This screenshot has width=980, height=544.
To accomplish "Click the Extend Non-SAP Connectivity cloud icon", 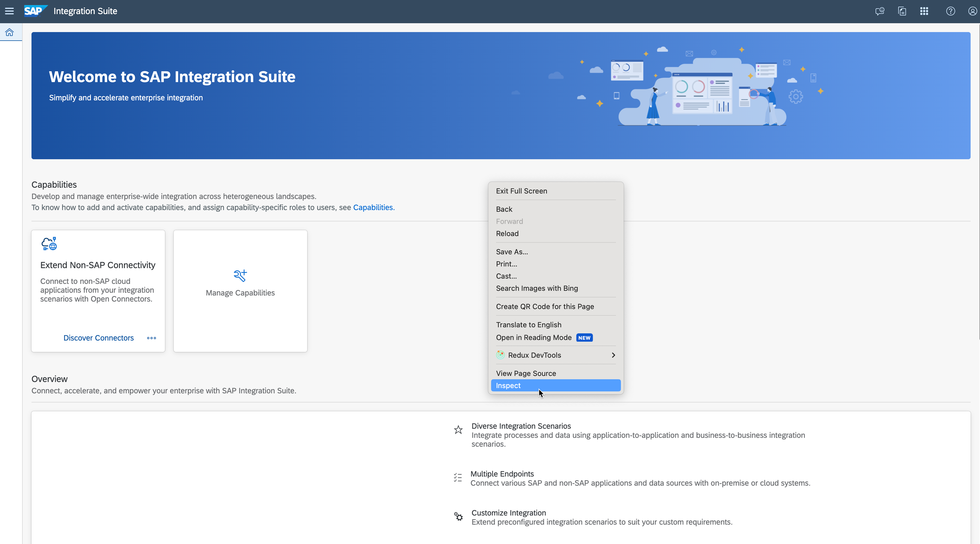I will point(49,244).
